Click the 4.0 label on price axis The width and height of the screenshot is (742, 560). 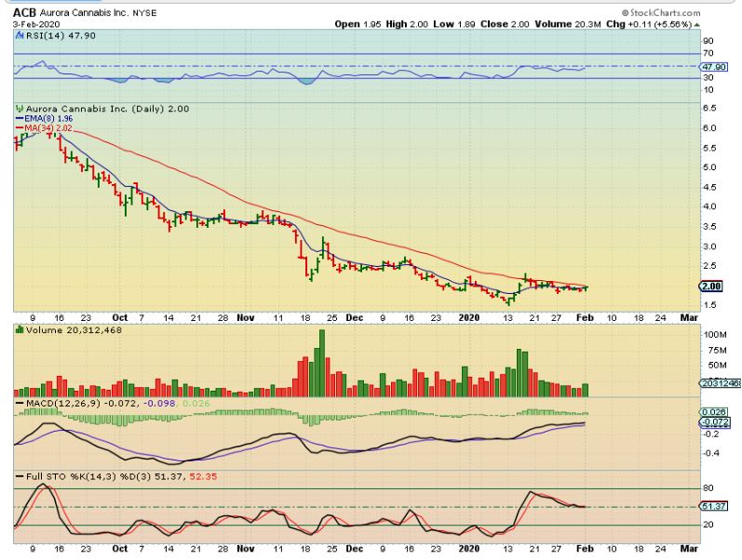709,207
